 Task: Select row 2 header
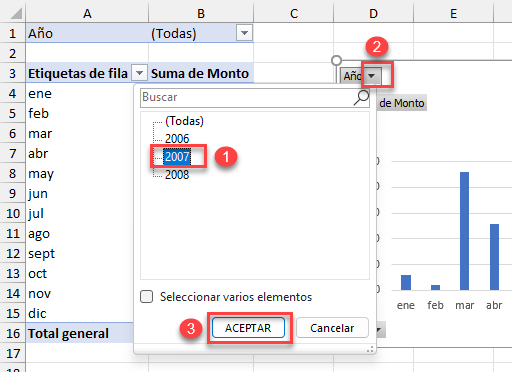tap(13, 53)
